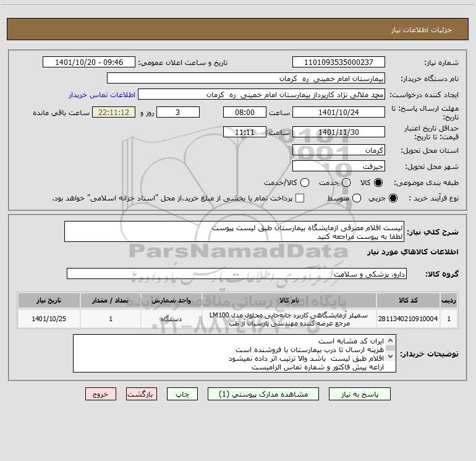The image size is (476, 461).
Task: Click the خروج exit button
Action: click(101, 394)
